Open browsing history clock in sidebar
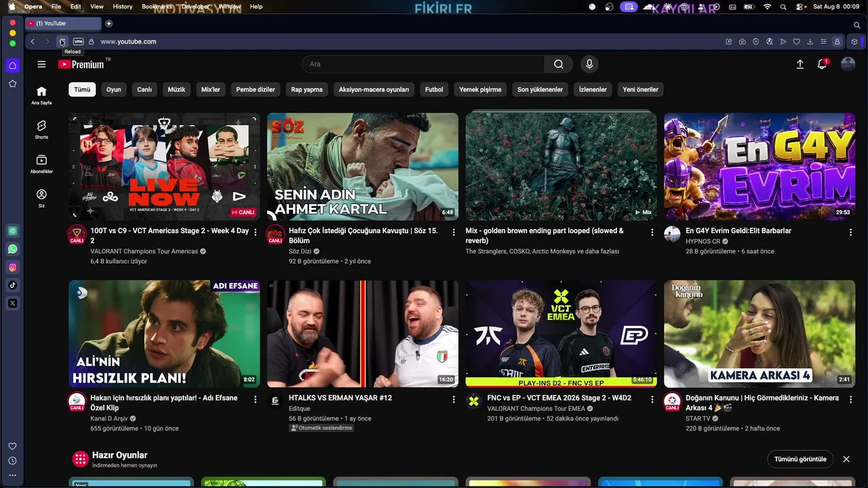The image size is (868, 488). (x=12, y=461)
